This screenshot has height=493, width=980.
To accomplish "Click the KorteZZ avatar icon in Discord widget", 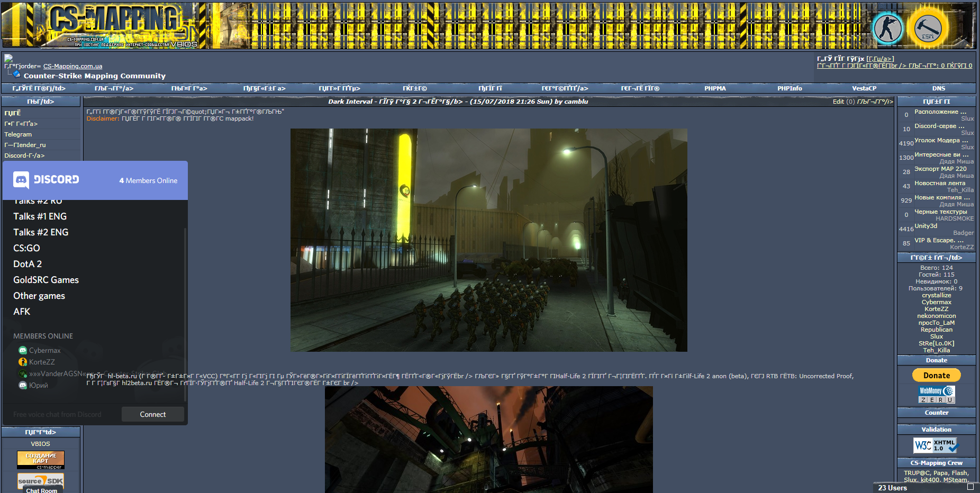I will (23, 362).
